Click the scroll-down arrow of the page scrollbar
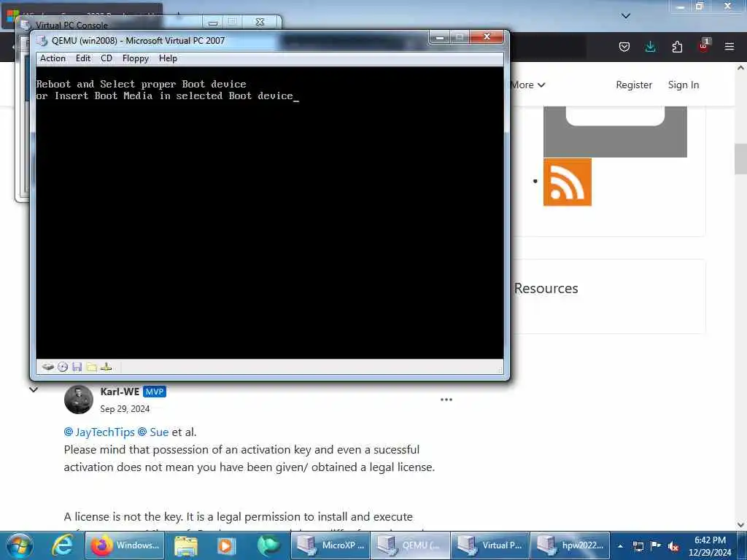Viewport: 747px width, 560px height. click(x=740, y=525)
